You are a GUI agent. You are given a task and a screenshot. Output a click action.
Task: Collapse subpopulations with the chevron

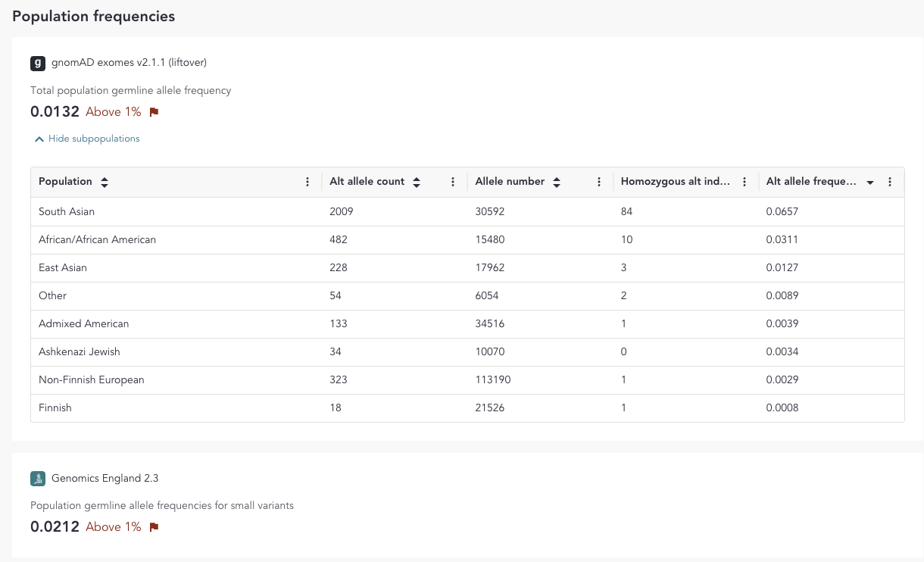(x=39, y=139)
